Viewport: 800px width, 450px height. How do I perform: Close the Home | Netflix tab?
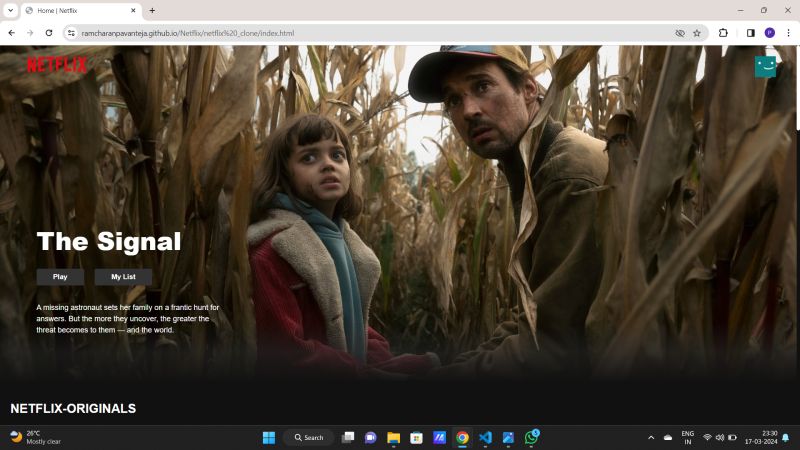(x=133, y=10)
